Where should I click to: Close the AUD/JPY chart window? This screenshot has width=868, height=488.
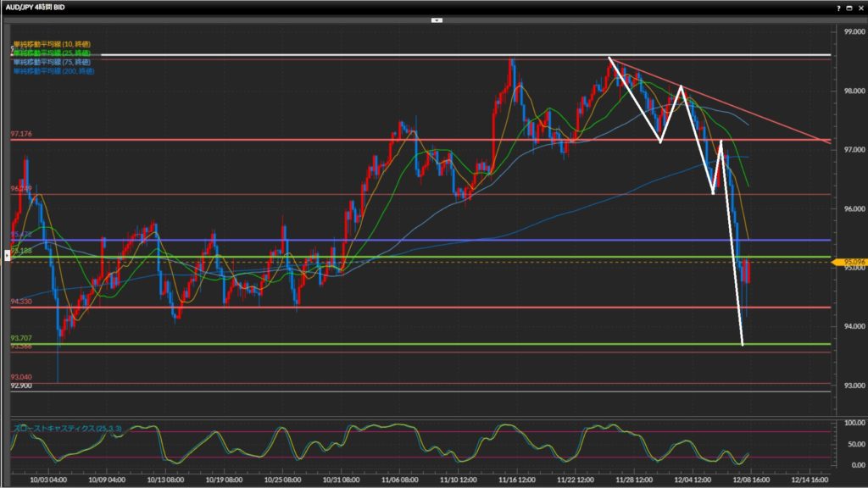[860, 7]
